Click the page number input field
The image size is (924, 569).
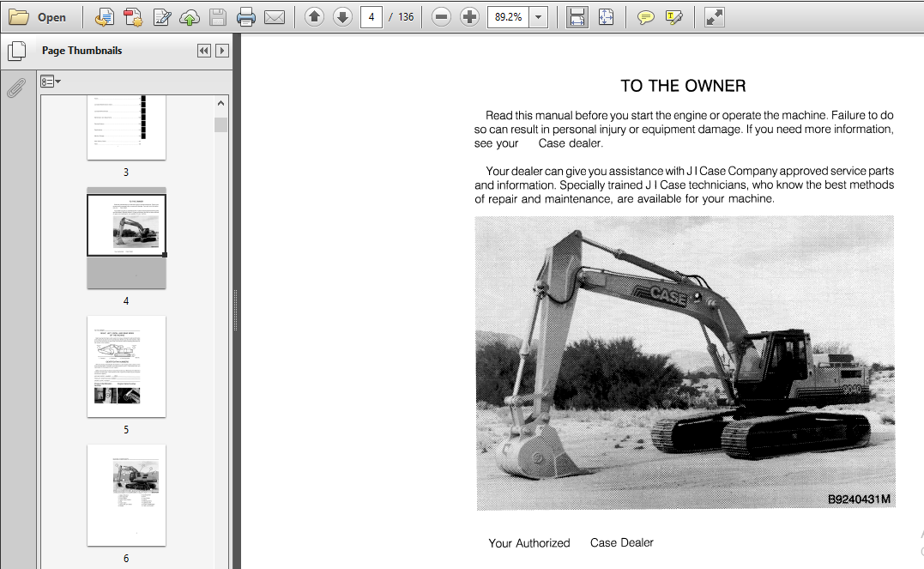coord(371,17)
